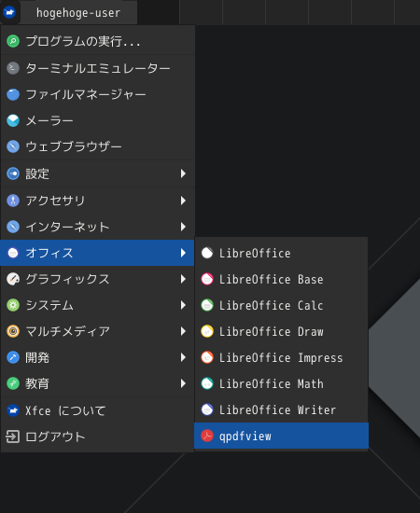This screenshot has width=420, height=513.
Task: Click the 教育 category label
Action: pos(37,383)
